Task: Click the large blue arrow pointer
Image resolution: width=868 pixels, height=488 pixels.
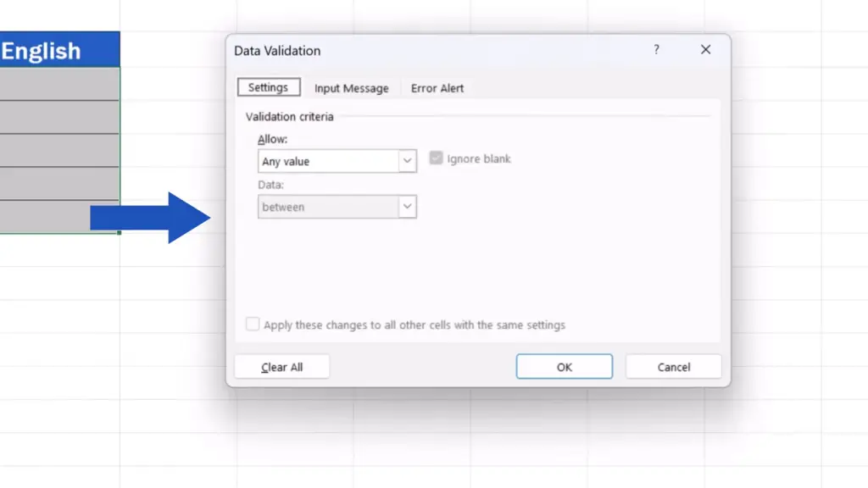Action: 153,218
